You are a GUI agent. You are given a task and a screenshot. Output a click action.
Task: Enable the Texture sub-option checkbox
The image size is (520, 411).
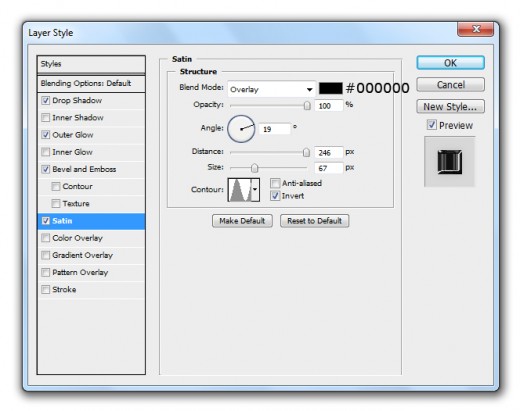(x=56, y=203)
